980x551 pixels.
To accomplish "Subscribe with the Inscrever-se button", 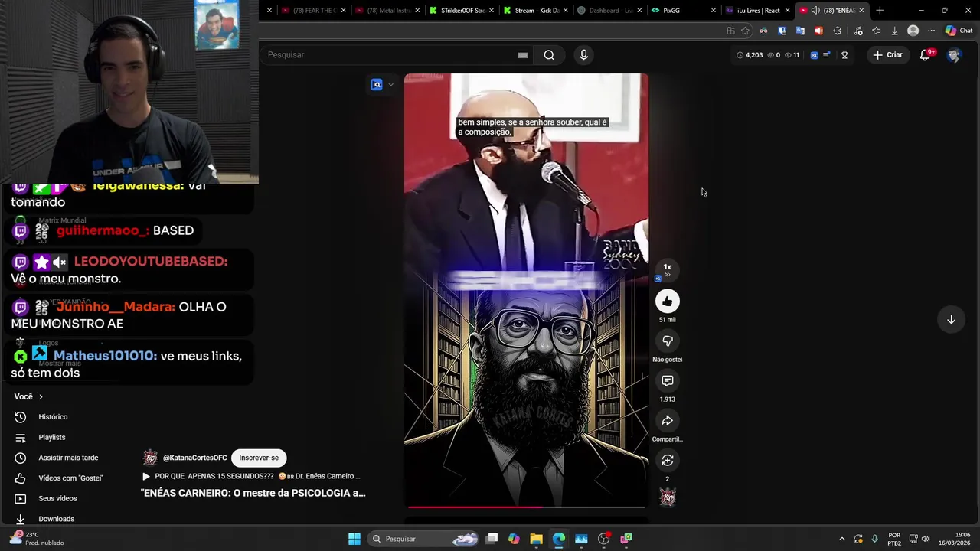I will [259, 458].
